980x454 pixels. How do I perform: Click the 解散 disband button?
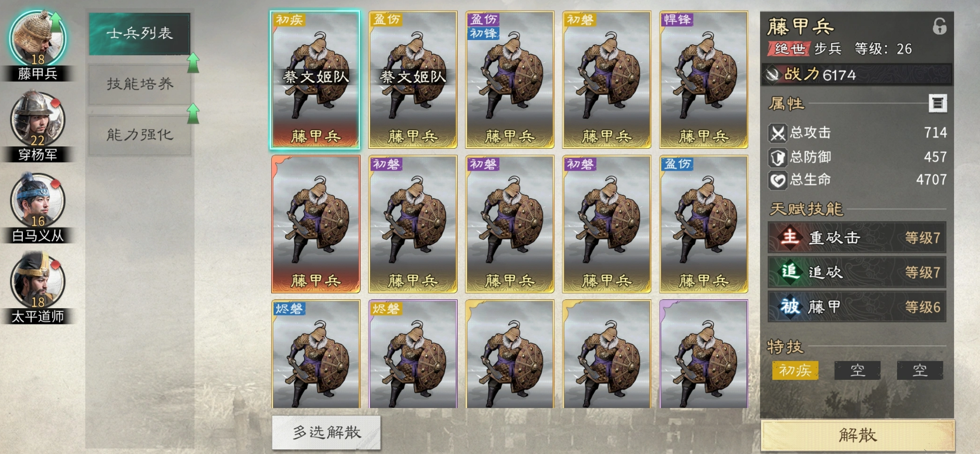(858, 436)
